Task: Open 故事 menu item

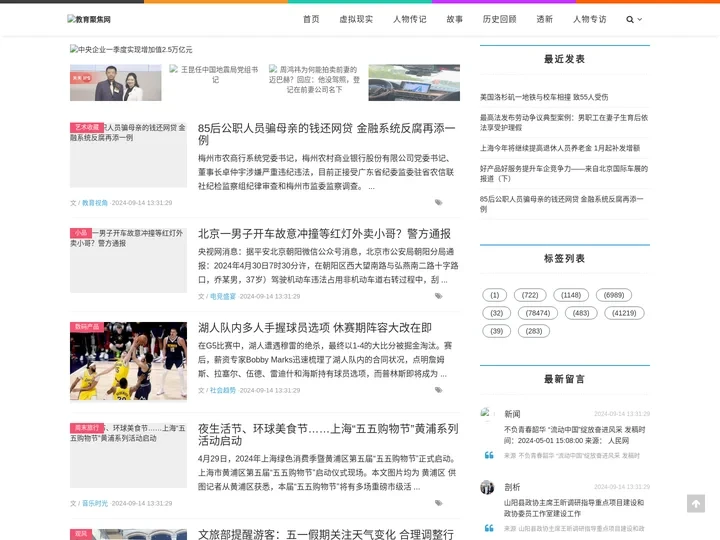Action: tap(455, 19)
